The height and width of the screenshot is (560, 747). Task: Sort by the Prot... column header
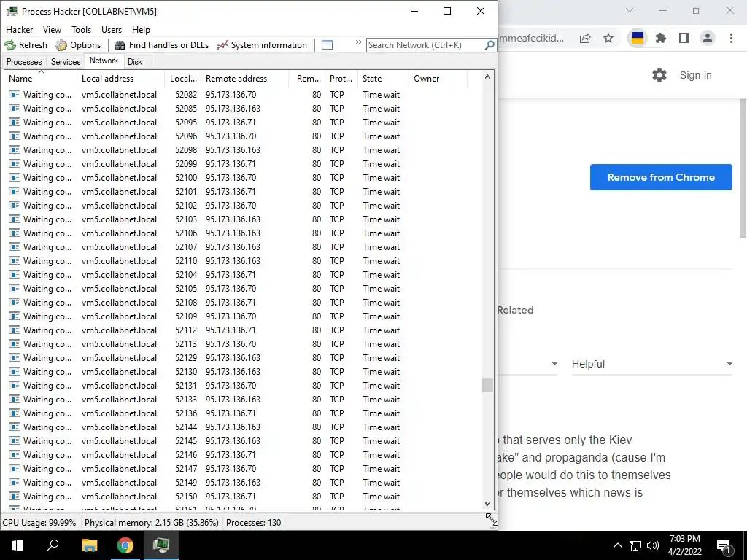coord(341,79)
